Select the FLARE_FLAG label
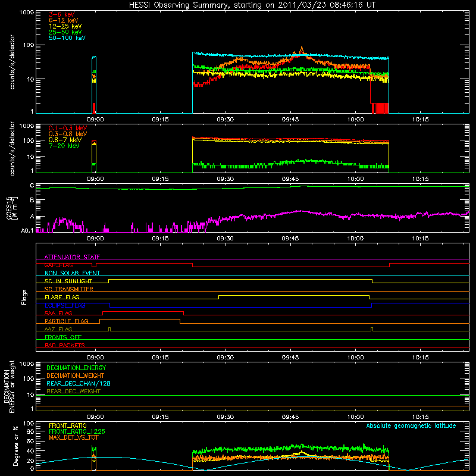 click(x=62, y=297)
